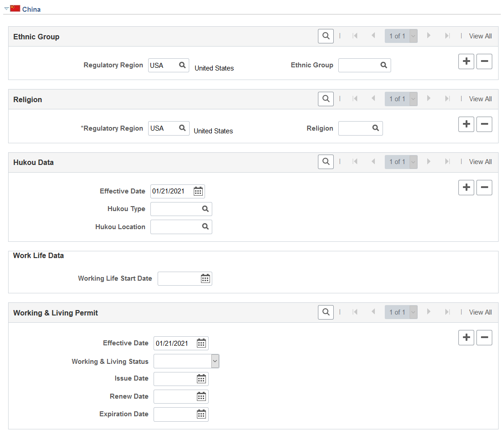Open lookup for Hukou Type field
The height and width of the screenshot is (433, 504).
205,209
